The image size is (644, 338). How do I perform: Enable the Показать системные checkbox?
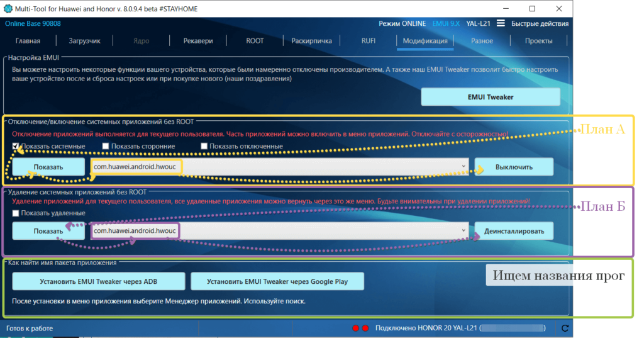16,147
